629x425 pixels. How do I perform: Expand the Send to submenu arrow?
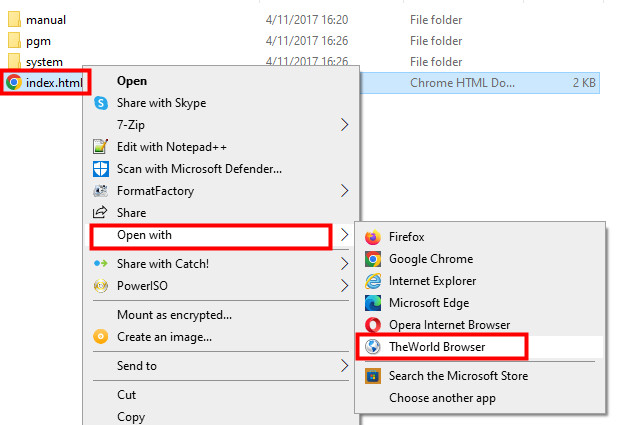pos(345,366)
